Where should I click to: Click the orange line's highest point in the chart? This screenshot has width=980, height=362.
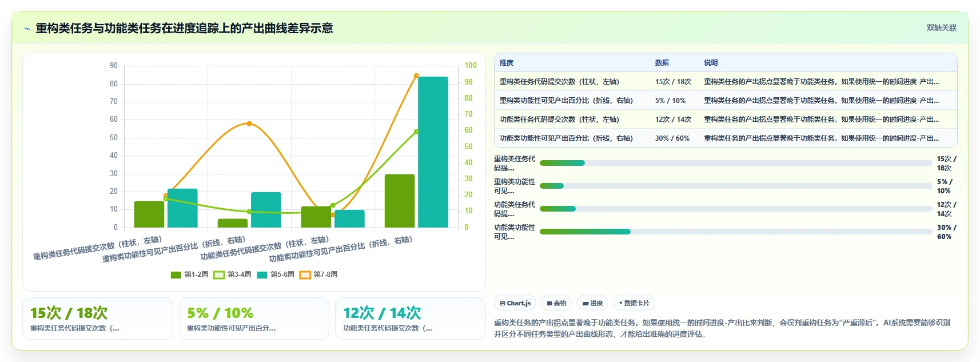(416, 75)
